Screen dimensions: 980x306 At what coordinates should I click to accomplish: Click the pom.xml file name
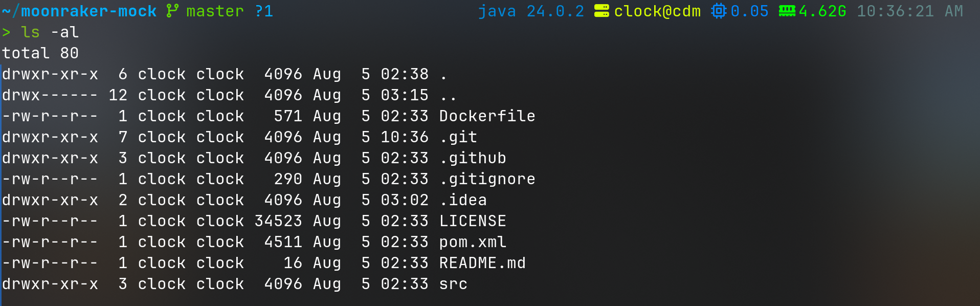(473, 242)
